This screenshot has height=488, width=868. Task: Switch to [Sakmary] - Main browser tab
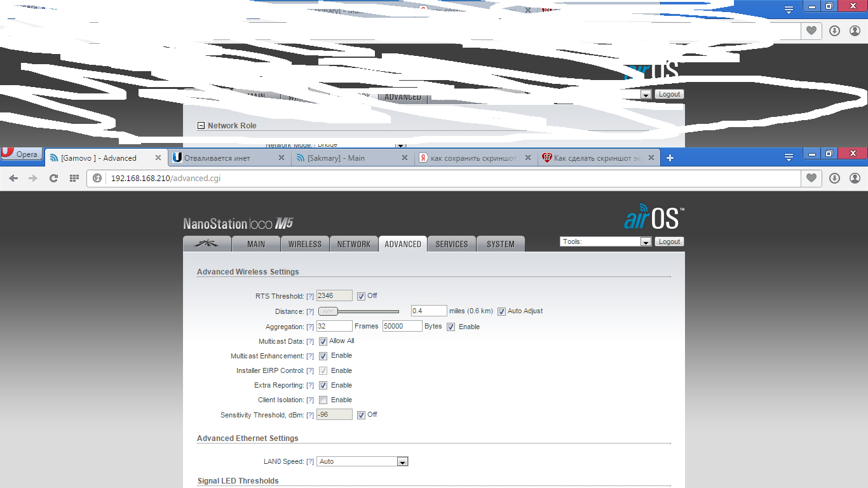(x=351, y=158)
